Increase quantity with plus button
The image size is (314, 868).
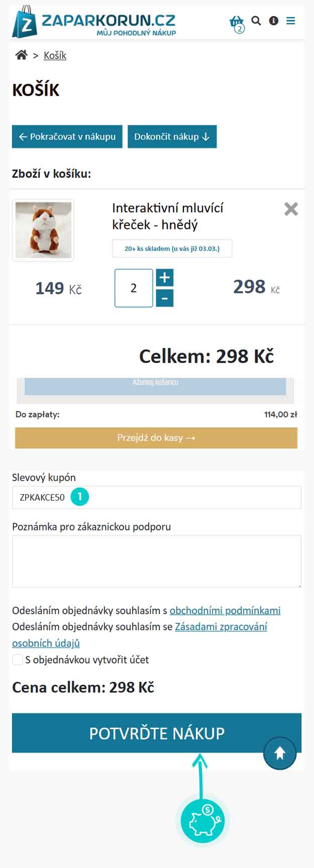[x=165, y=277]
